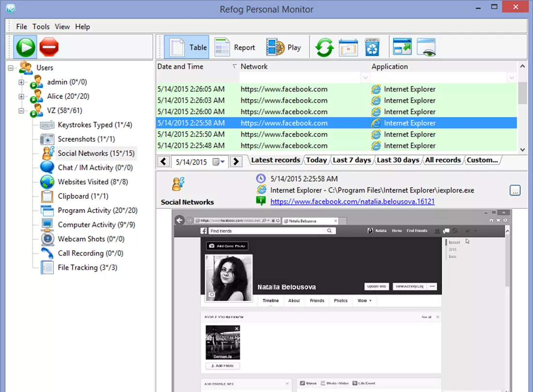Click the export window arrow icon

tap(402, 46)
